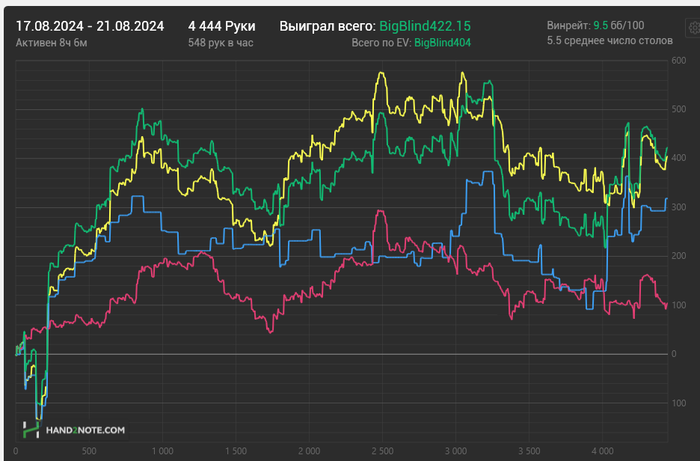Image resolution: width=700 pixels, height=461 pixels.
Task: Select '5.5 среднее число столов' text
Action: coord(610,41)
